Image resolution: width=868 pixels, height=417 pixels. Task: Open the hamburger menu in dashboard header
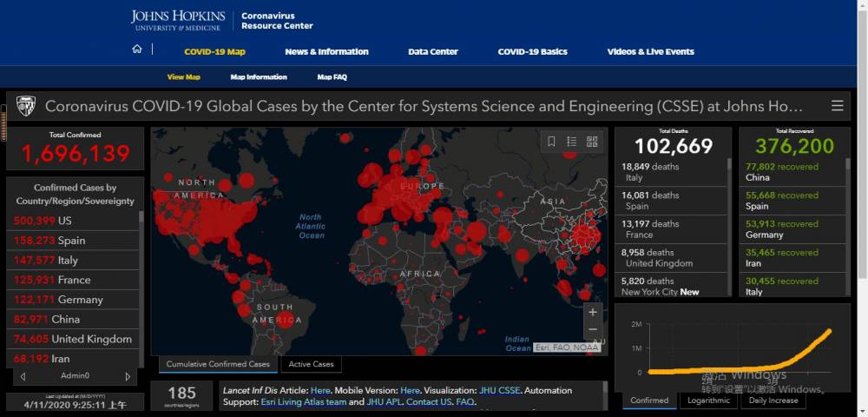pyautogui.click(x=838, y=106)
